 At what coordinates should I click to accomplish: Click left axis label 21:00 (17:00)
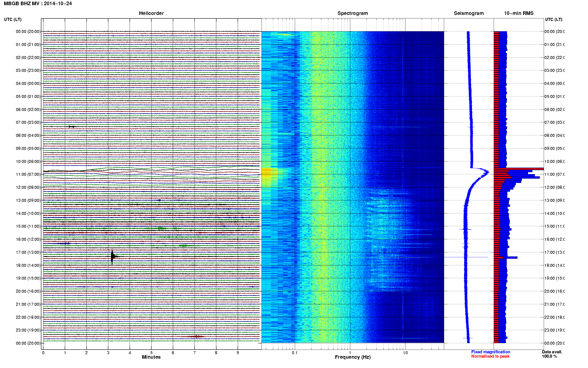(x=28, y=304)
